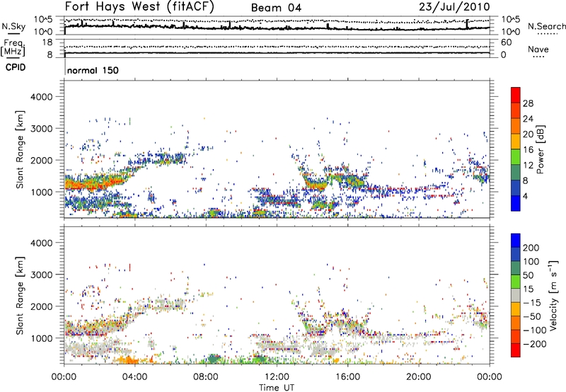The width and height of the screenshot is (566, 392).
Task: Click the 'CPID' label
Action: [x=16, y=67]
